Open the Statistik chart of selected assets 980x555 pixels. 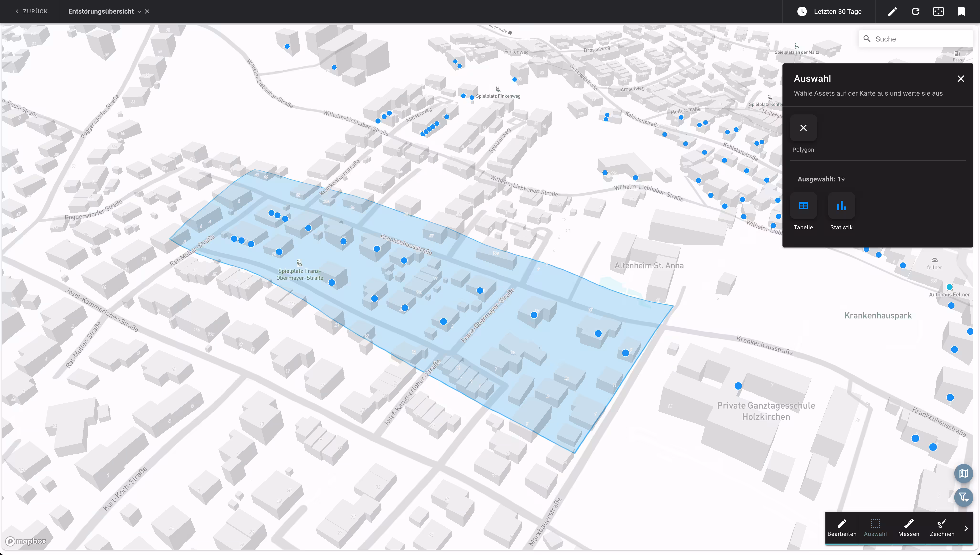(x=841, y=206)
